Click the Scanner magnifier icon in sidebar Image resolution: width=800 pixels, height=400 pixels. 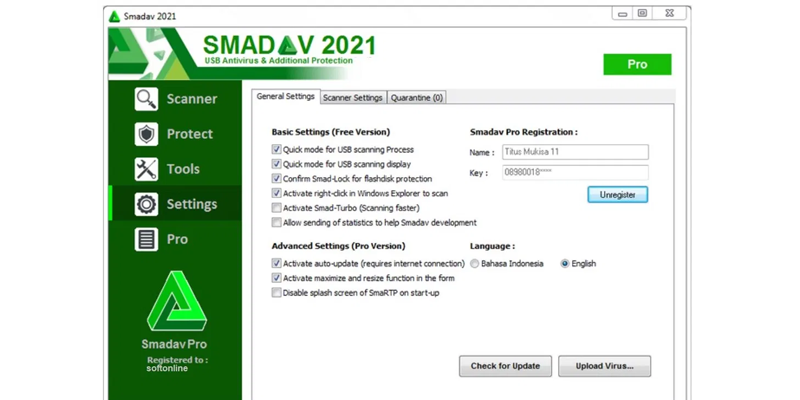tap(146, 99)
